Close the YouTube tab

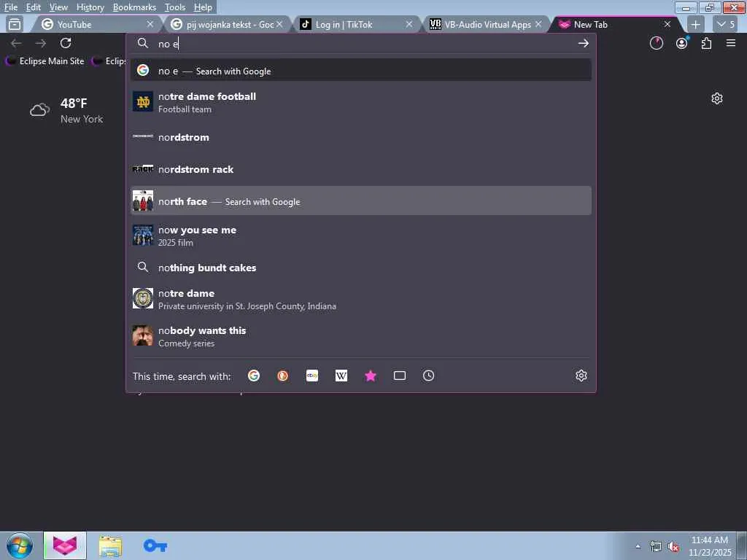(150, 24)
